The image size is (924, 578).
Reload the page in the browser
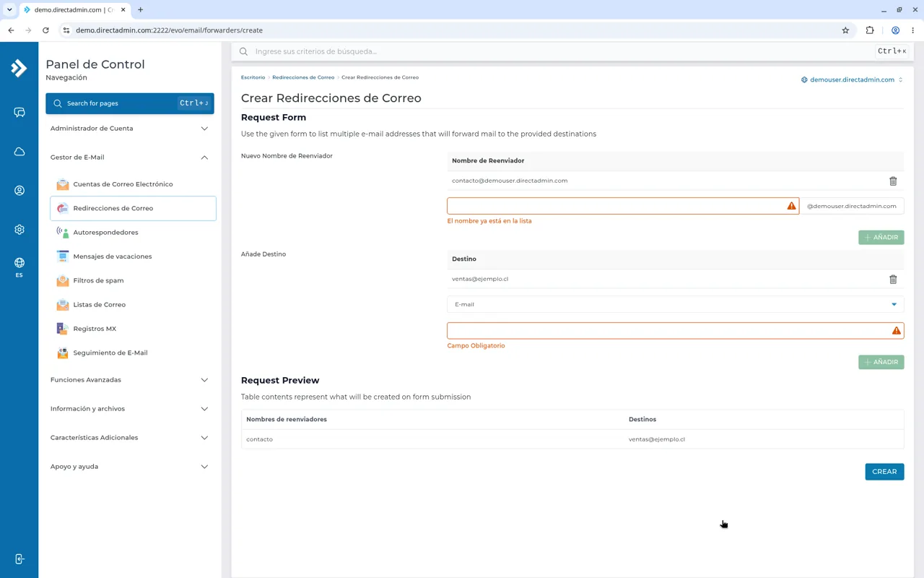pos(45,30)
